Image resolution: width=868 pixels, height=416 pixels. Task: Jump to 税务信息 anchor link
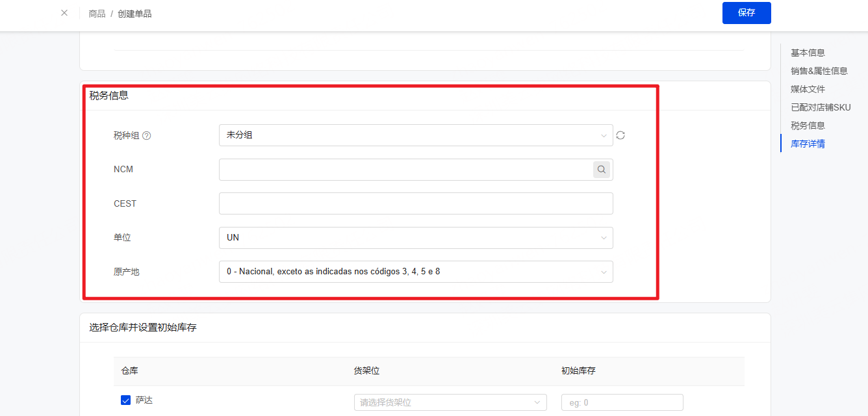coord(808,125)
